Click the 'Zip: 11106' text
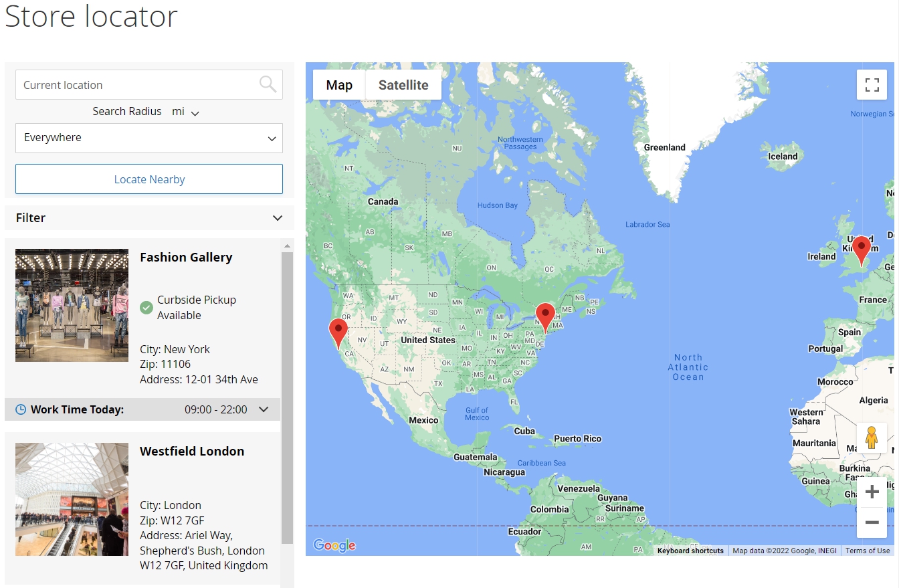899x588 pixels. coord(165,364)
